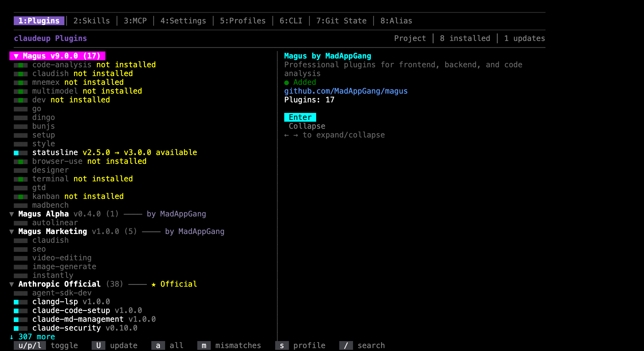This screenshot has height=351, width=644.
Task: Open the 8:Alias tab
Action: point(396,21)
